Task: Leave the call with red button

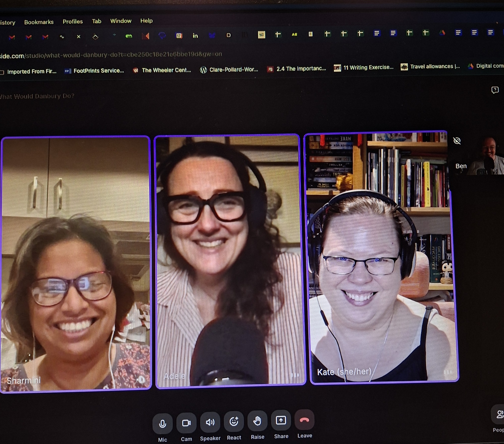Action: pos(304,420)
